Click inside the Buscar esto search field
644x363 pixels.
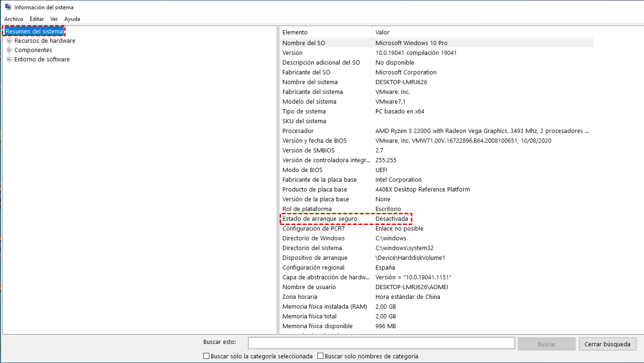382,343
